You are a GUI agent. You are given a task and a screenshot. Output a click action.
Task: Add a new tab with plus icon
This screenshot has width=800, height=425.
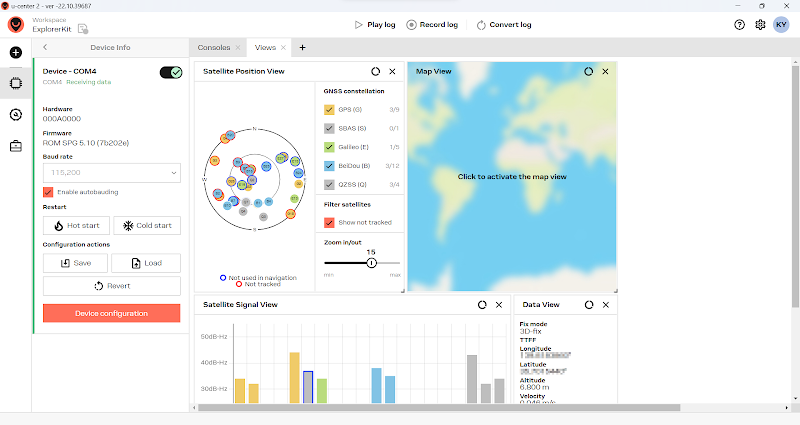(303, 47)
